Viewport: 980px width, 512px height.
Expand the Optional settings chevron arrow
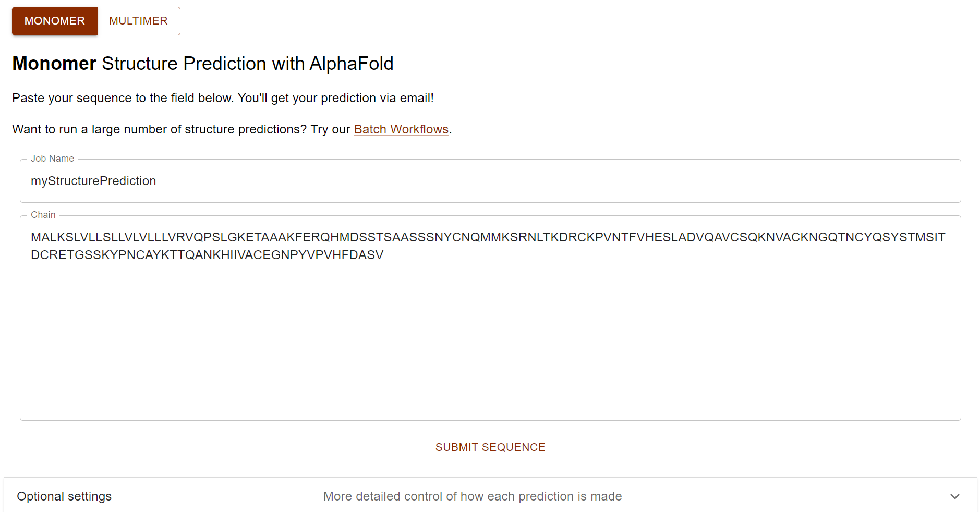pos(954,496)
